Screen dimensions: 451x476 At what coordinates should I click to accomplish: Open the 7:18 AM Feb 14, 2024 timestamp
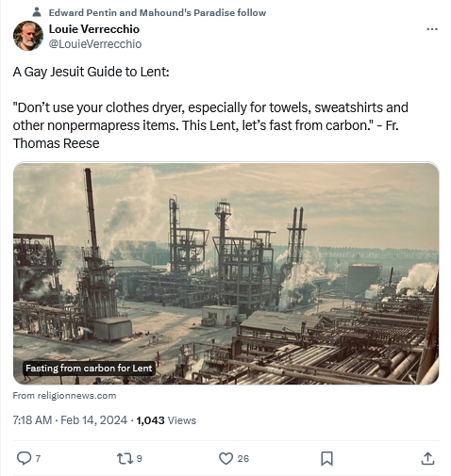(x=70, y=420)
